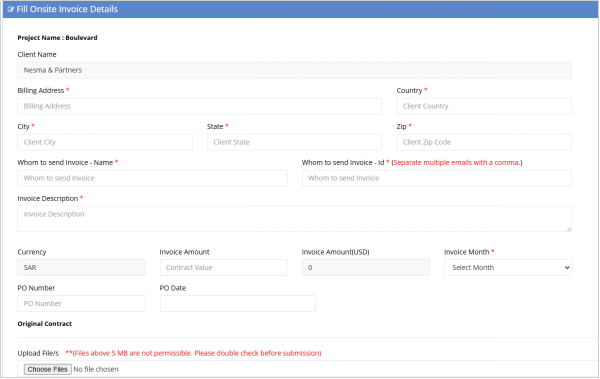Image resolution: width=600 pixels, height=379 pixels.
Task: Click the Whom to send Invoice Id email field
Action: [x=437, y=178]
